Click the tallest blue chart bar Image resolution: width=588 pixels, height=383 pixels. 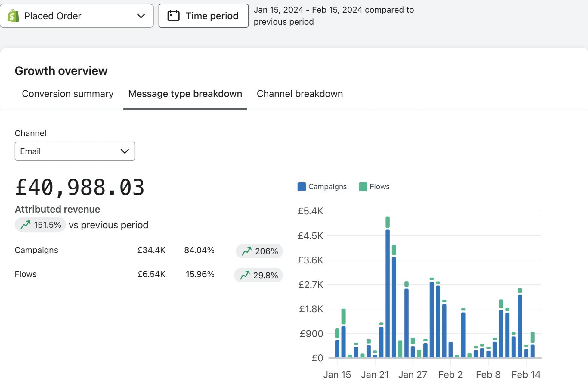pyautogui.click(x=388, y=294)
